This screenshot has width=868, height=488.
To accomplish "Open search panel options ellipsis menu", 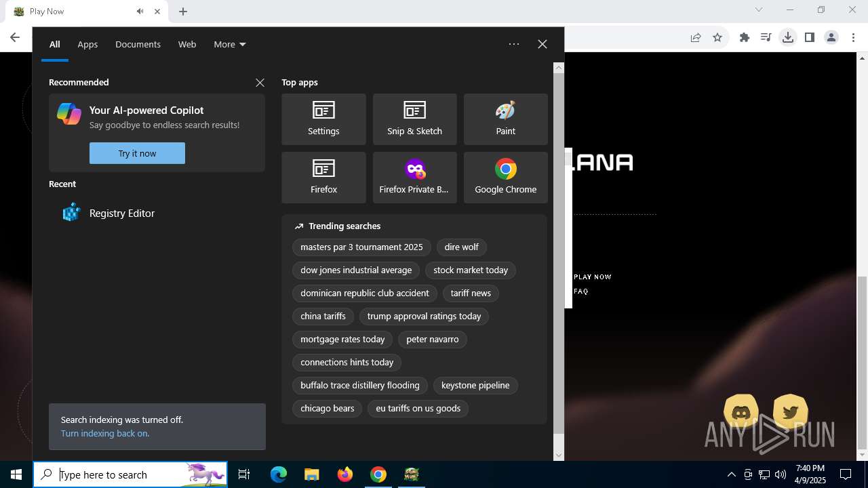I will point(514,44).
